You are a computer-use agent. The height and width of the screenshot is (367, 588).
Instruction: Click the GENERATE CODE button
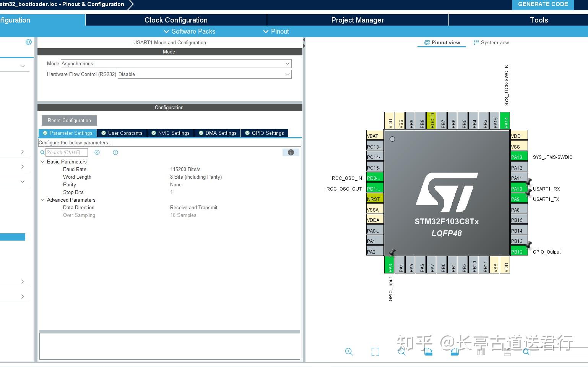(x=543, y=5)
